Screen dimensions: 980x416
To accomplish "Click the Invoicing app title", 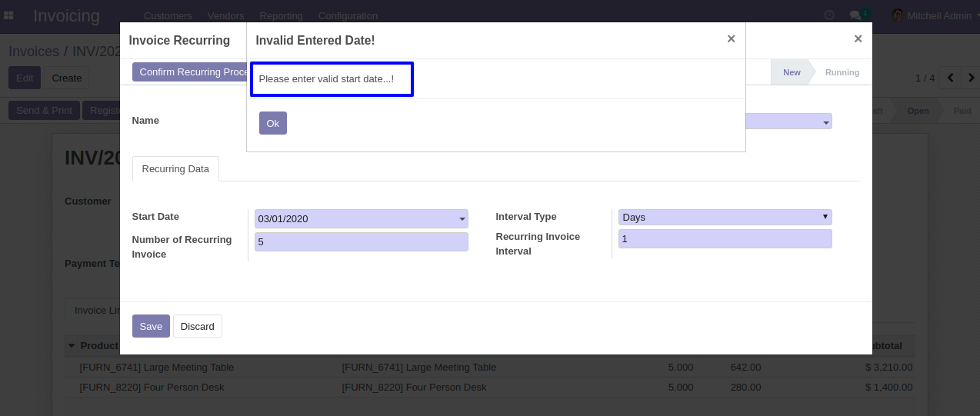I will click(x=66, y=15).
